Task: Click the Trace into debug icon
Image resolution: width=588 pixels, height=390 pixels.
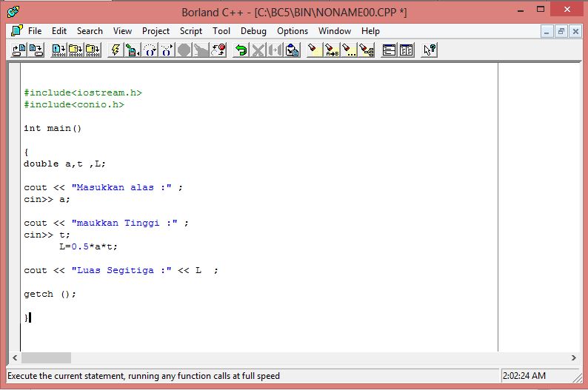Action: pyautogui.click(x=167, y=50)
